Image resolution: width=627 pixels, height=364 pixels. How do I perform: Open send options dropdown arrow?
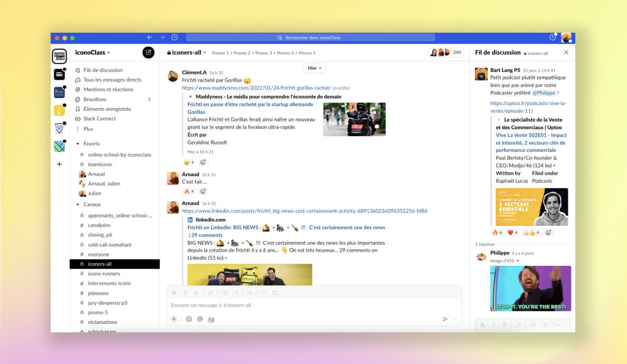(455, 319)
